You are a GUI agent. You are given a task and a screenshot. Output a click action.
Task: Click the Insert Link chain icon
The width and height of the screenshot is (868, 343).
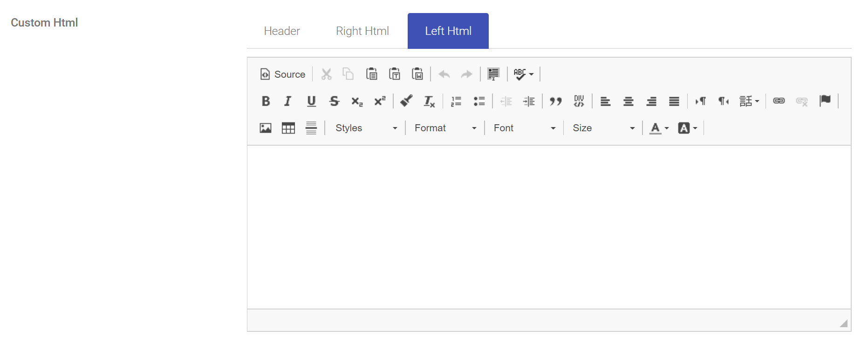779,101
